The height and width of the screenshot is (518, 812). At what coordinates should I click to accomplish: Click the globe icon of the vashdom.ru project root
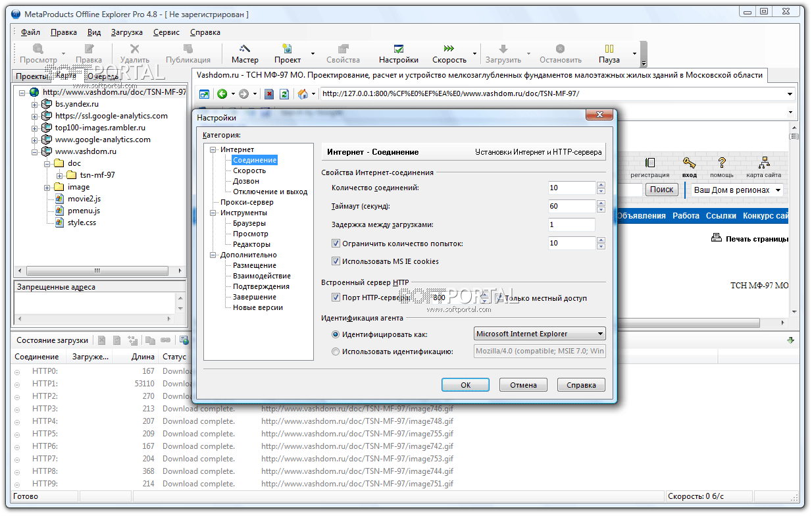pos(34,92)
